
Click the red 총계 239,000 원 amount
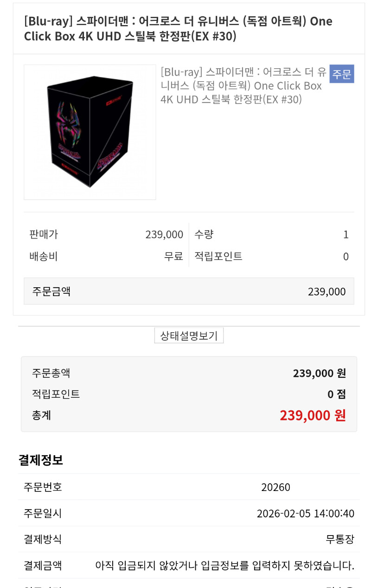coord(312,415)
